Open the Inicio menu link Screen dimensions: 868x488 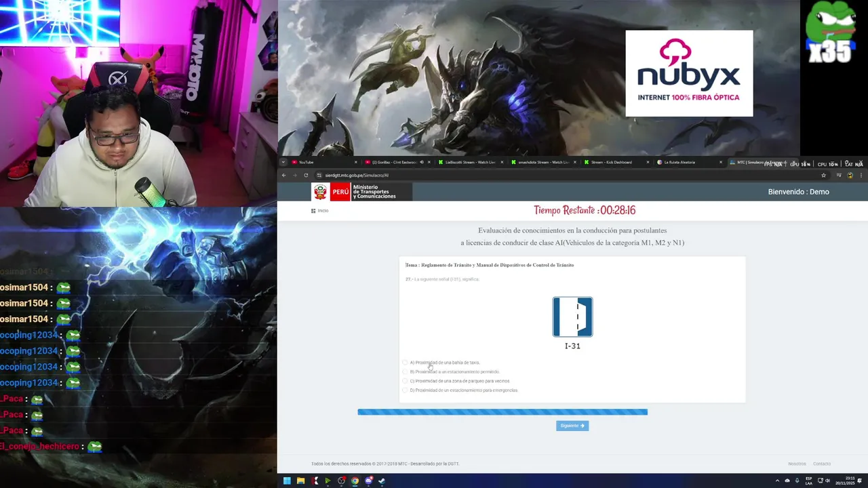click(x=319, y=211)
